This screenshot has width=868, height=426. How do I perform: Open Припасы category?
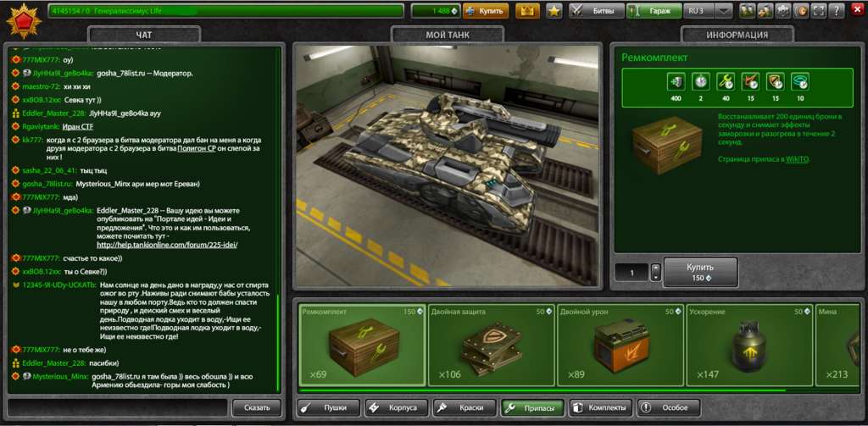tap(532, 408)
